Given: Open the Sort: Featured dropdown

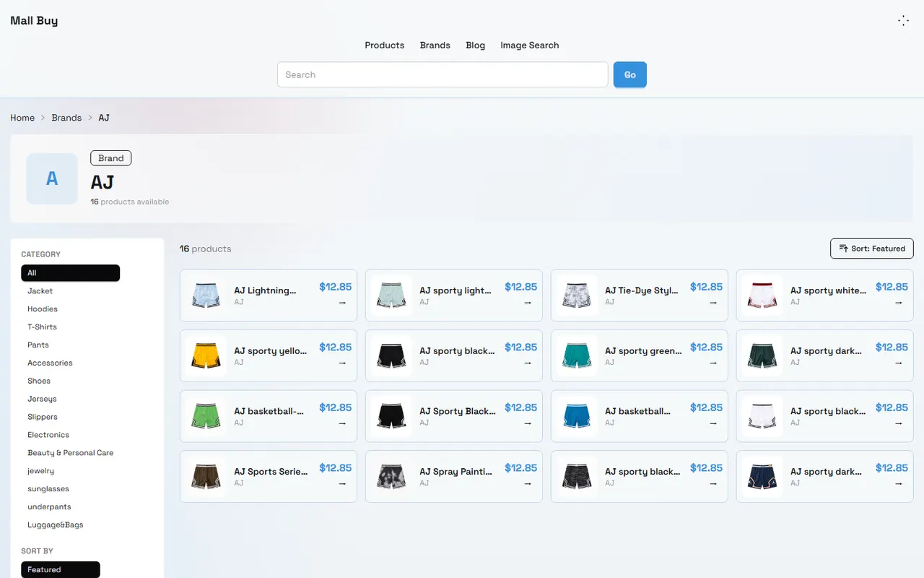Looking at the screenshot, I should point(872,249).
